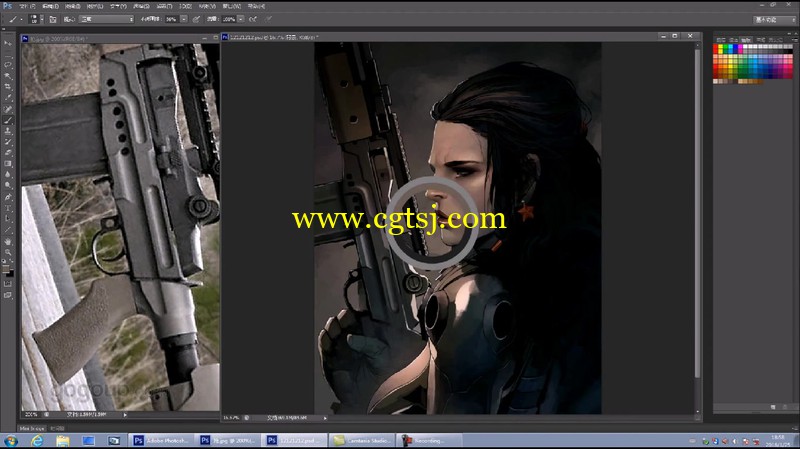Screen dimensions: 800x449
Task: Open the Edit menu
Action: (50, 6)
